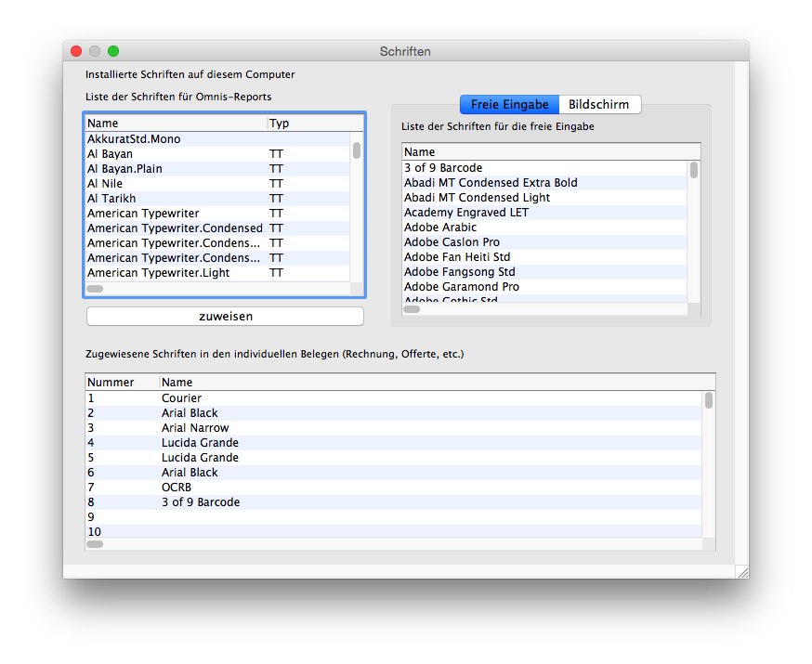Viewport: 812px width, 664px height.
Task: Choose 'Abadi MT Condensed Extra Bold' font
Action: click(491, 183)
